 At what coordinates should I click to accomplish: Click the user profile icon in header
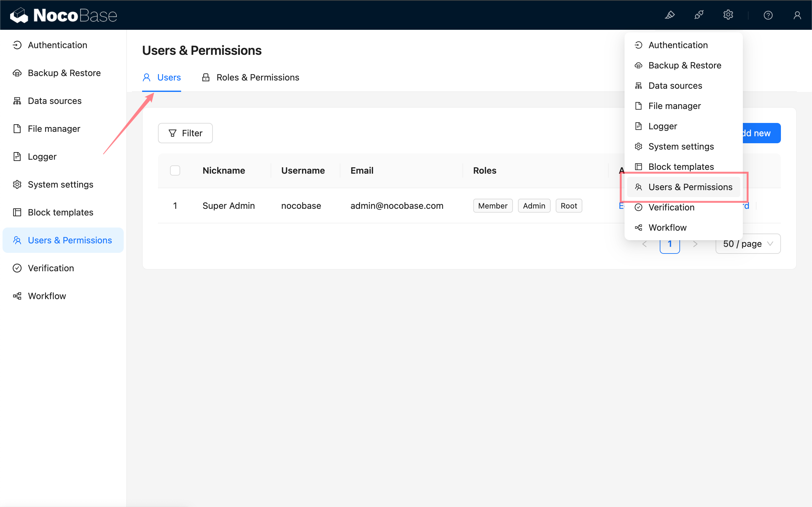[x=797, y=15]
